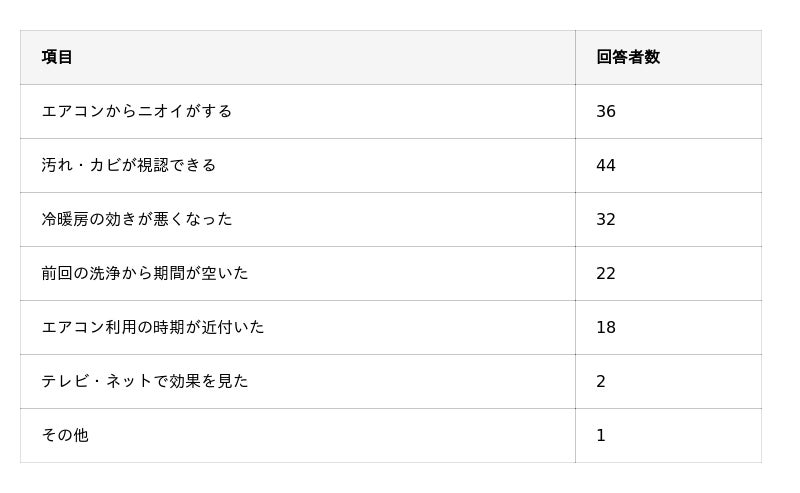800x493 pixels.
Task: Click the word 冷暖房 in the table
Action: [x=65, y=219]
